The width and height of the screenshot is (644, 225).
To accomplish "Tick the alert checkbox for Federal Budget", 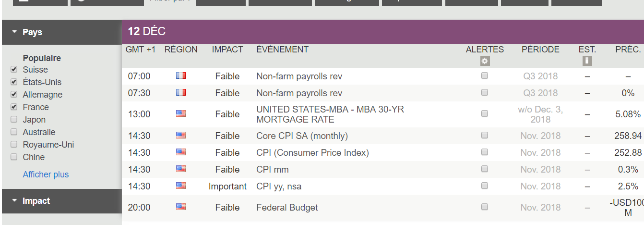I will [x=485, y=207].
